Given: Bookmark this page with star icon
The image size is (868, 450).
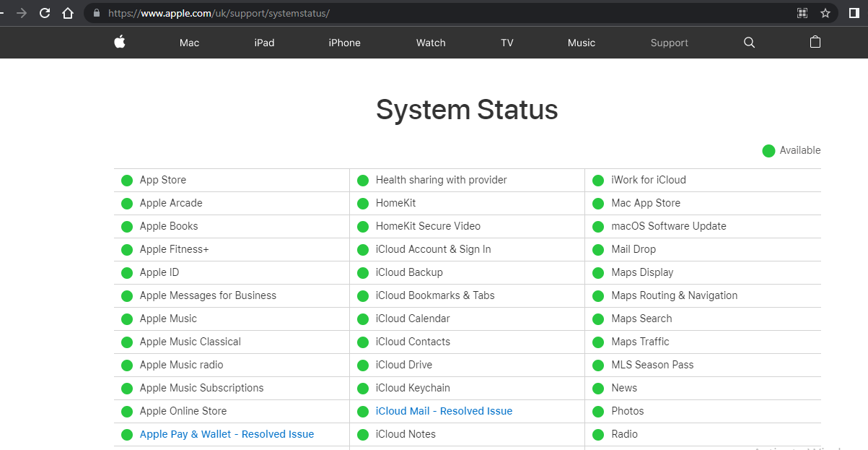Looking at the screenshot, I should (x=825, y=13).
